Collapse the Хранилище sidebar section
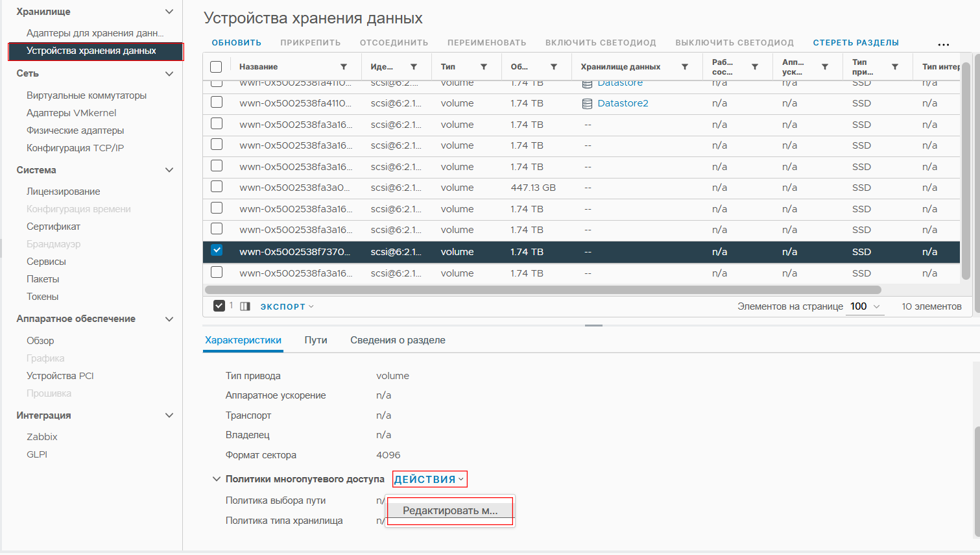The width and height of the screenshot is (980, 555). 169,12
